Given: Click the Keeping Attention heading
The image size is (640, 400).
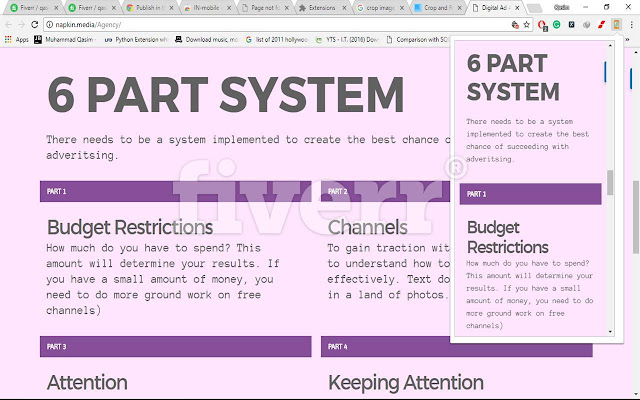Looking at the screenshot, I should point(406,383).
